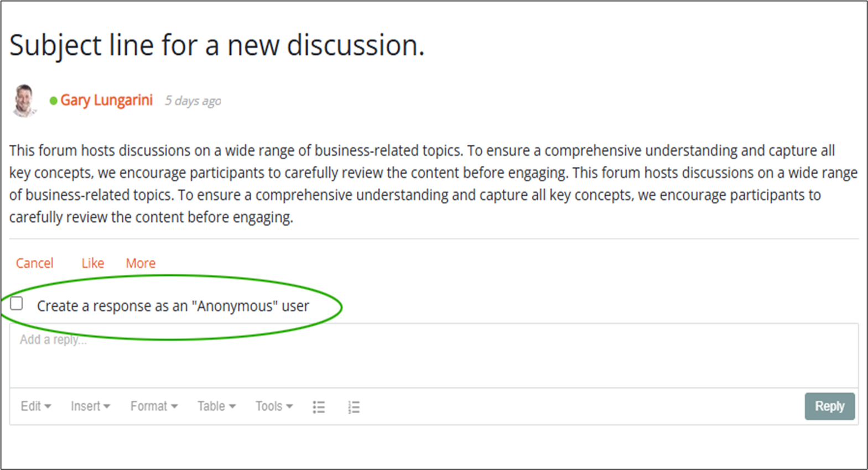This screenshot has width=868, height=470.
Task: Open Gary Lungarini's profile name link
Action: click(x=106, y=100)
